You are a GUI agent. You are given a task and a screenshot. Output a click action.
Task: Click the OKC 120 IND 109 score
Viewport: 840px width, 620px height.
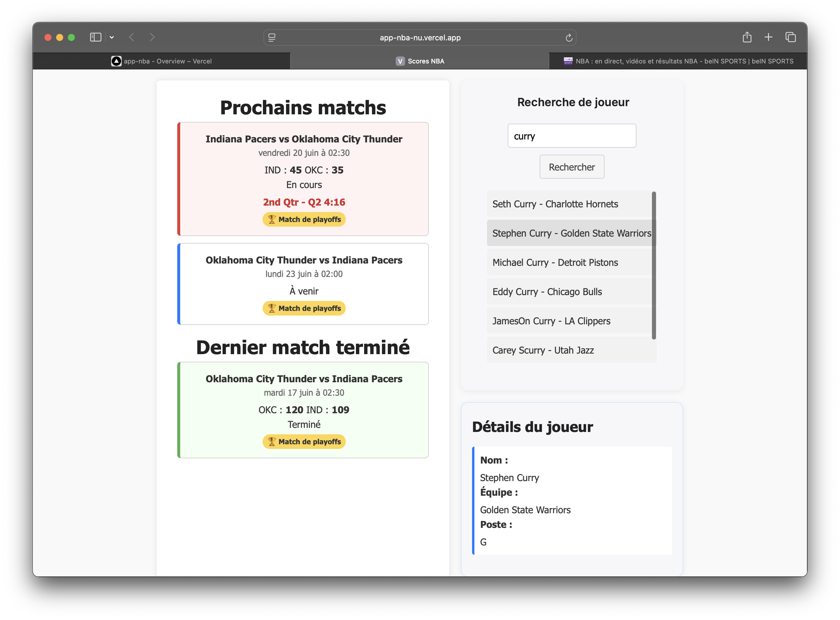(x=304, y=410)
